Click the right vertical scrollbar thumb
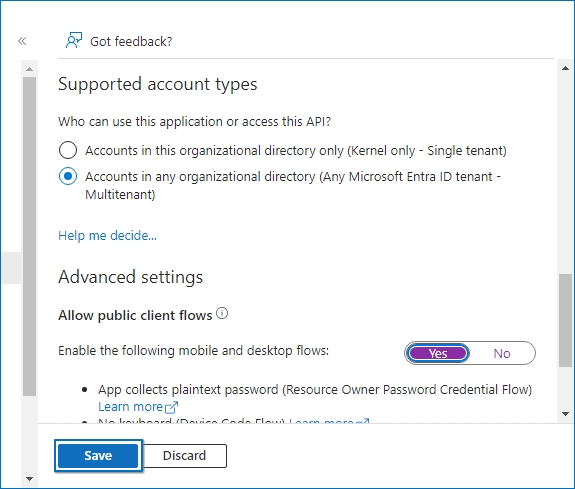 565,320
